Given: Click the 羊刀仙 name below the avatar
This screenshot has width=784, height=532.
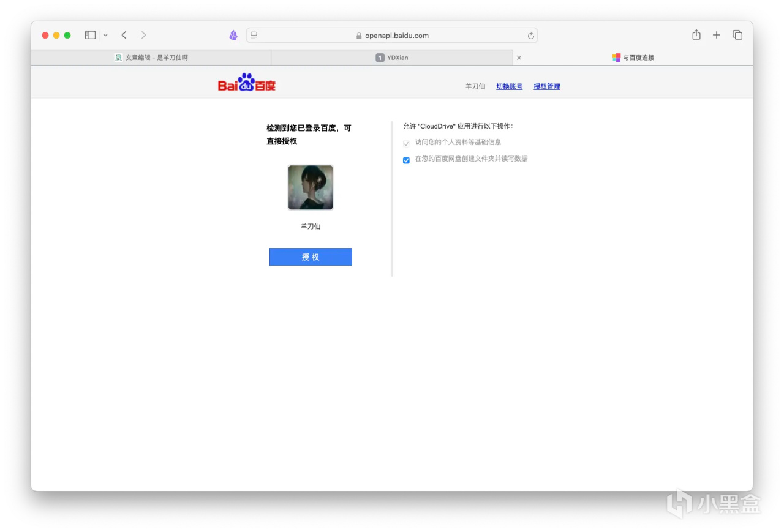Looking at the screenshot, I should click(x=311, y=227).
